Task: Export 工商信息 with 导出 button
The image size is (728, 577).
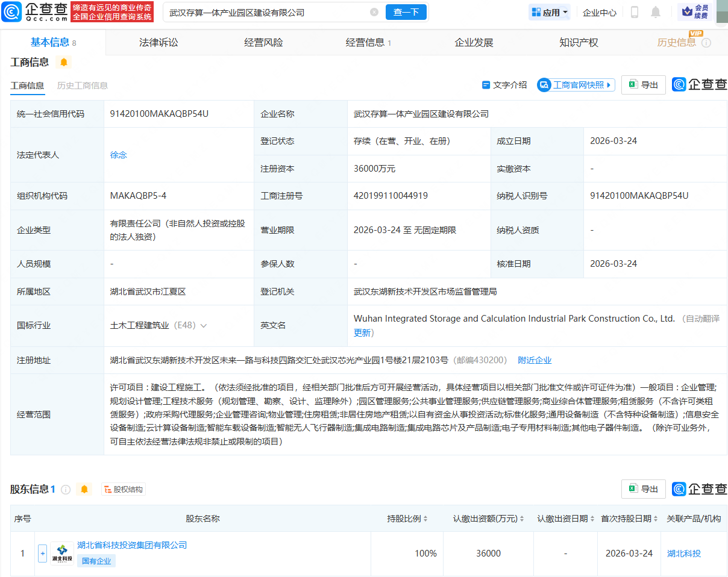Action: [x=643, y=85]
